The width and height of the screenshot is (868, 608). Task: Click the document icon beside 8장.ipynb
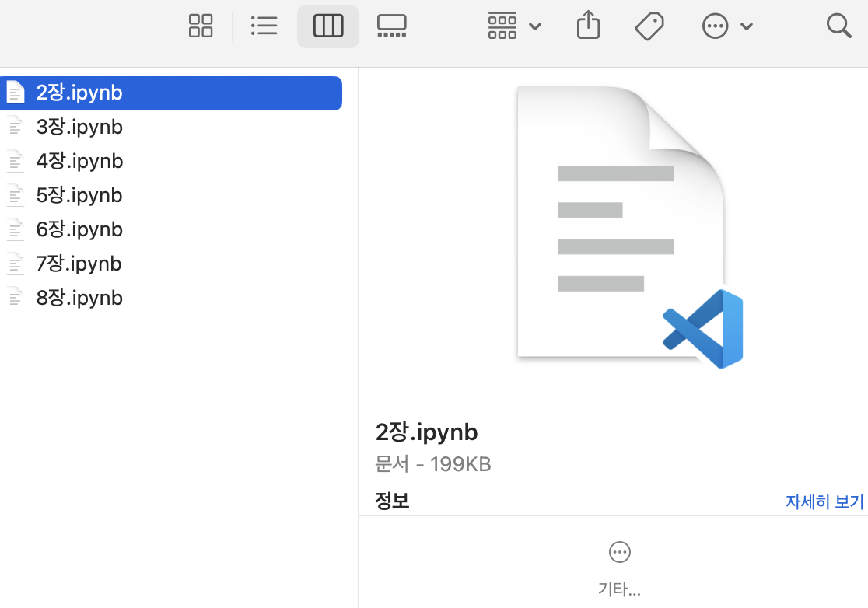click(x=16, y=299)
